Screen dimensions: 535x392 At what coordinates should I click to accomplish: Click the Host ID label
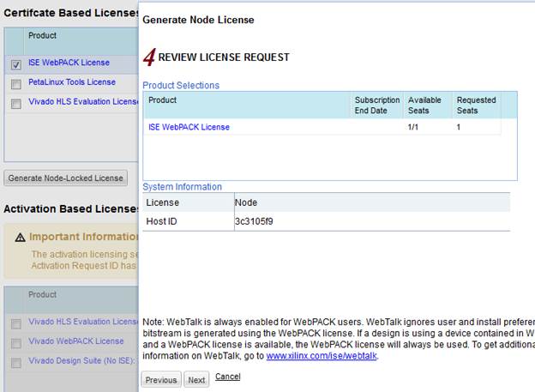[x=161, y=221]
